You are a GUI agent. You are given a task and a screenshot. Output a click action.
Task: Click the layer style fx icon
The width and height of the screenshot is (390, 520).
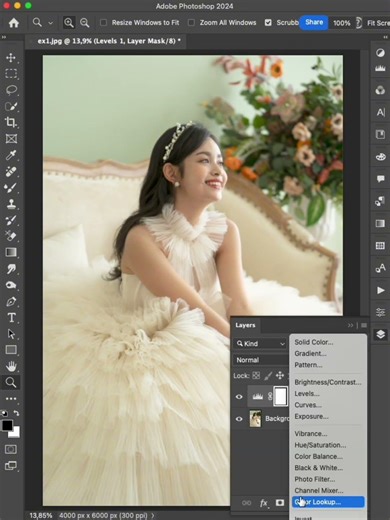tap(263, 502)
